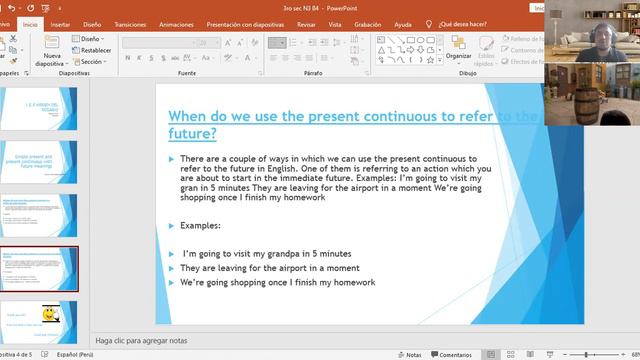Start presentation from beginning quick access icon
This screenshot has width=640, height=360.
[x=46, y=8]
